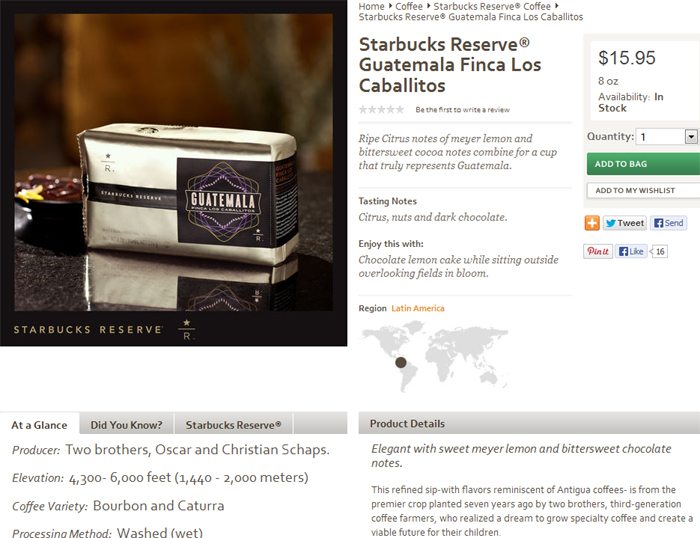Image resolution: width=700 pixels, height=538 pixels.
Task: Click the Guatemala dot on world map
Action: click(401, 362)
